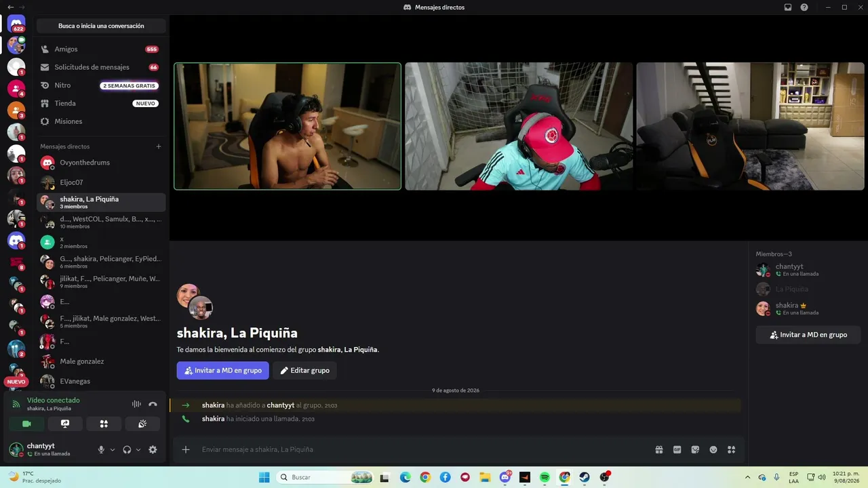
Task: Open Spotify from taskbar
Action: point(545,477)
